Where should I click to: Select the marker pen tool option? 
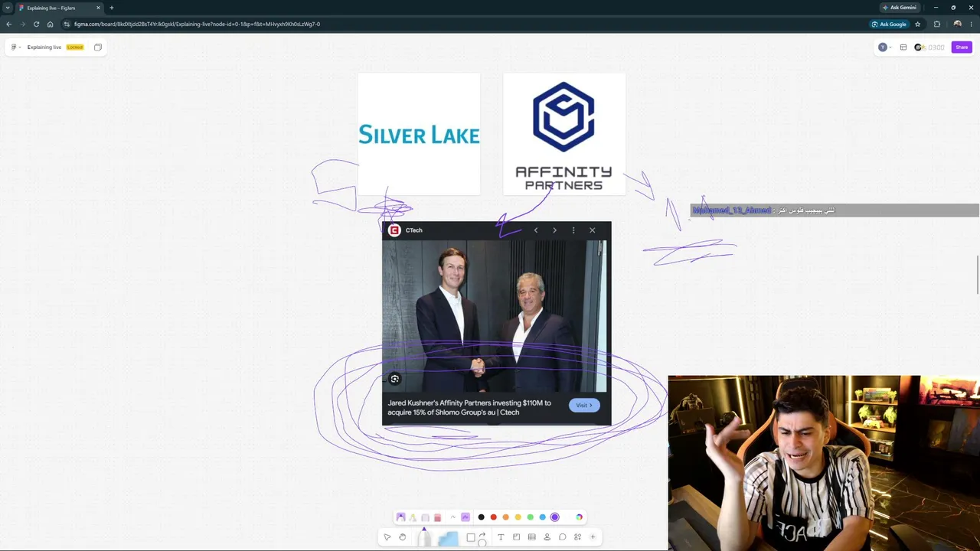point(400,517)
